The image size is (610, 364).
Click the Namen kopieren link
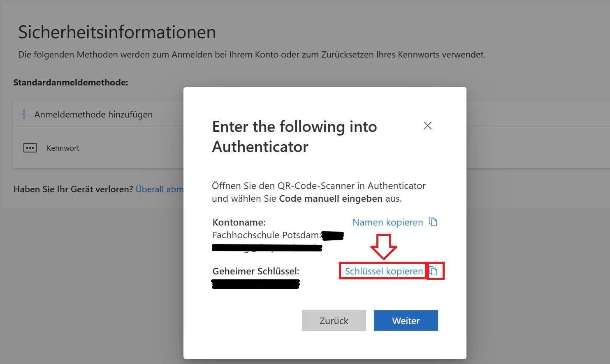[387, 222]
